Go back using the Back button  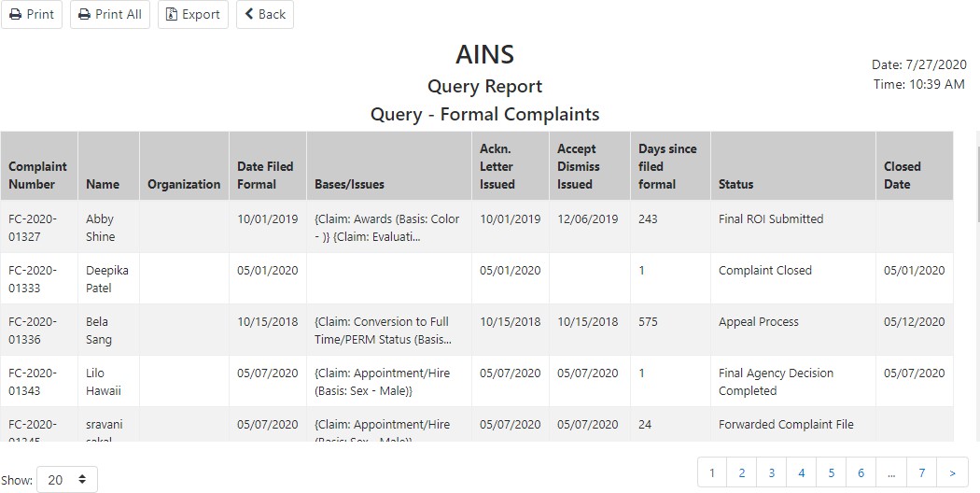click(x=265, y=14)
